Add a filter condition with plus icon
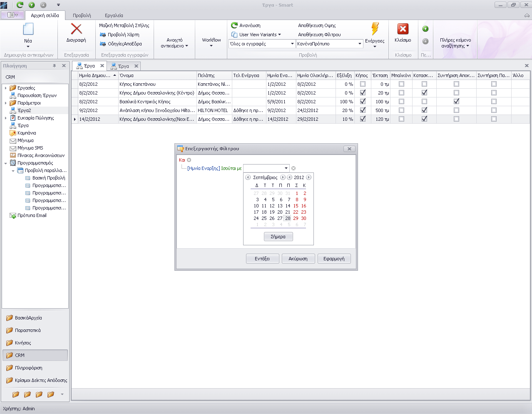Viewport: 532px width, 414px height. [189, 160]
